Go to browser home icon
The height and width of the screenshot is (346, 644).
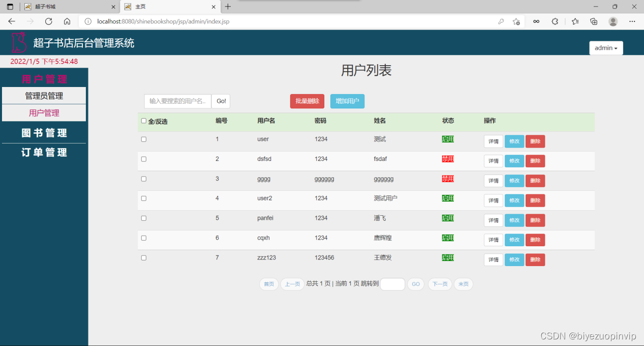pyautogui.click(x=67, y=21)
